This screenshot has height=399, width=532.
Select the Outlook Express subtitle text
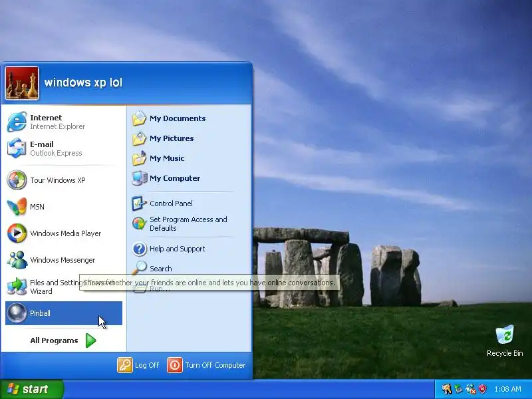tap(56, 153)
